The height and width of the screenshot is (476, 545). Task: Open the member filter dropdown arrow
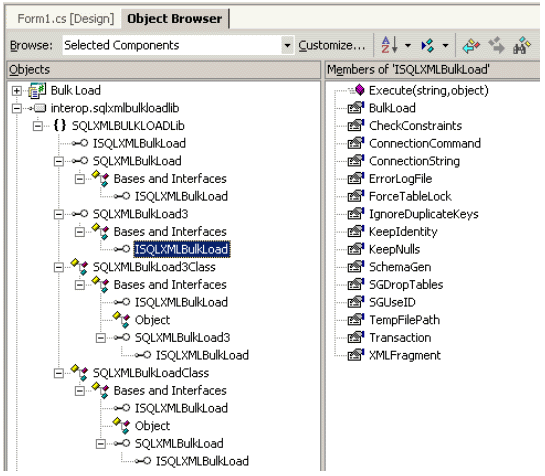[x=445, y=46]
